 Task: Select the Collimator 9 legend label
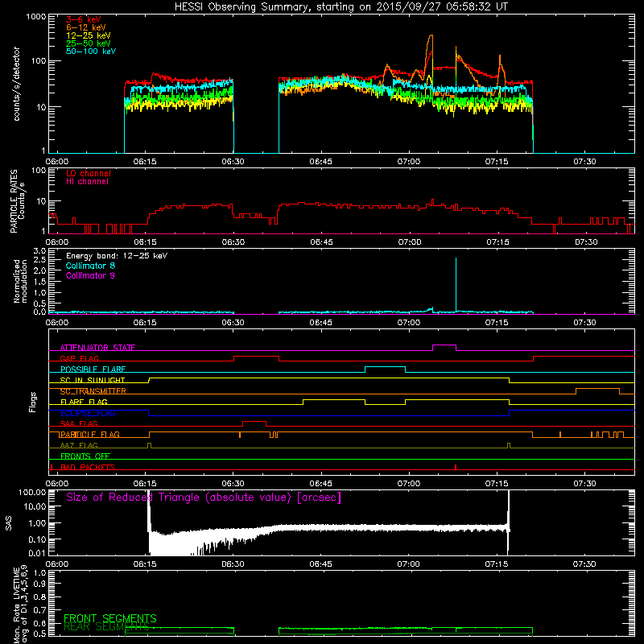[x=90, y=275]
